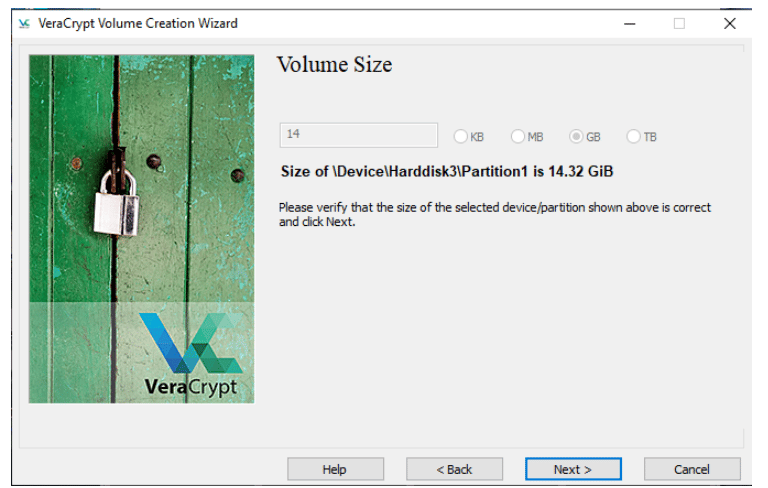Screen dimensions: 768x488
Task: Close the wizard window with X
Action: (x=730, y=24)
